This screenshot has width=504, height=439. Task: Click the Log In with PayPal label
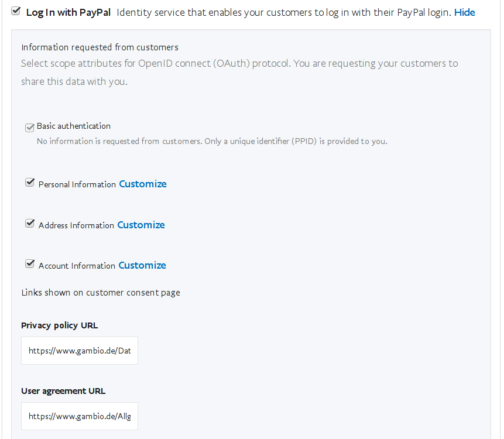tap(68, 12)
